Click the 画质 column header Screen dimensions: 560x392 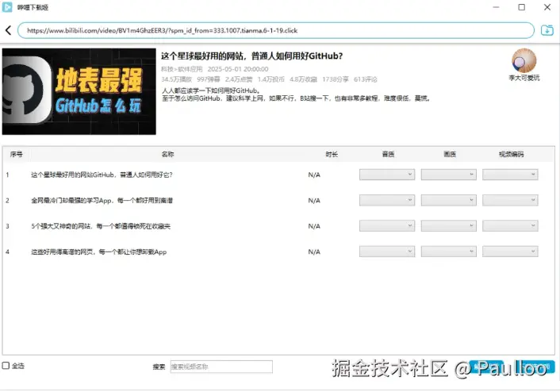[449, 155]
